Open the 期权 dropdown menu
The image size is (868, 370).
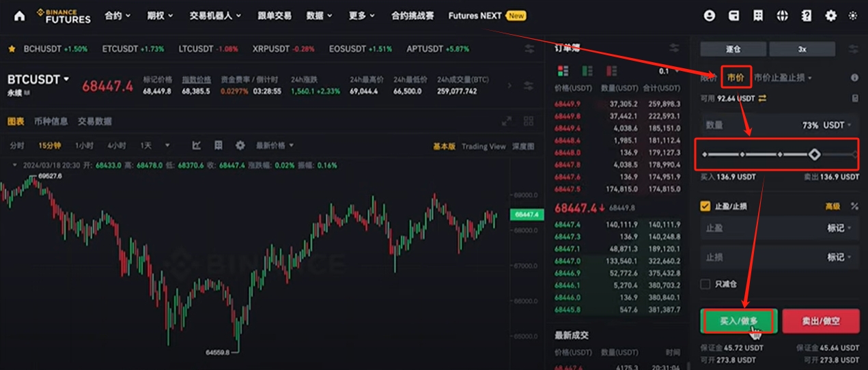click(x=160, y=16)
